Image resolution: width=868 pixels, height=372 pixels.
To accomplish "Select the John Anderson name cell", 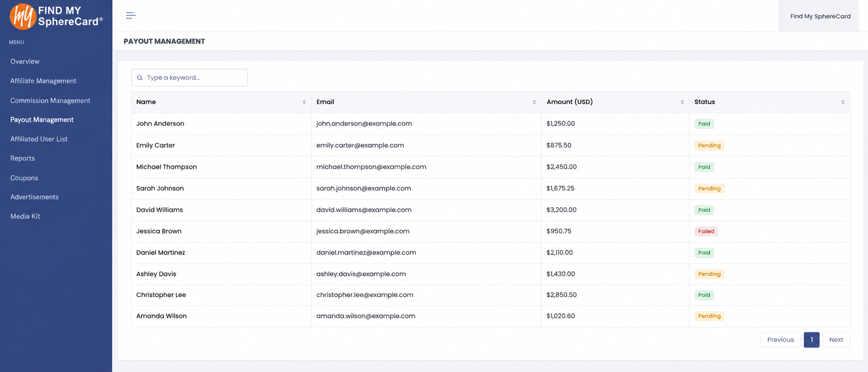I will click(221, 124).
